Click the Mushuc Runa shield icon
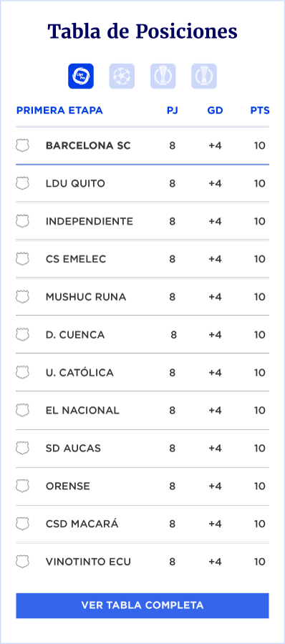The height and width of the screenshot is (644, 285). [23, 296]
